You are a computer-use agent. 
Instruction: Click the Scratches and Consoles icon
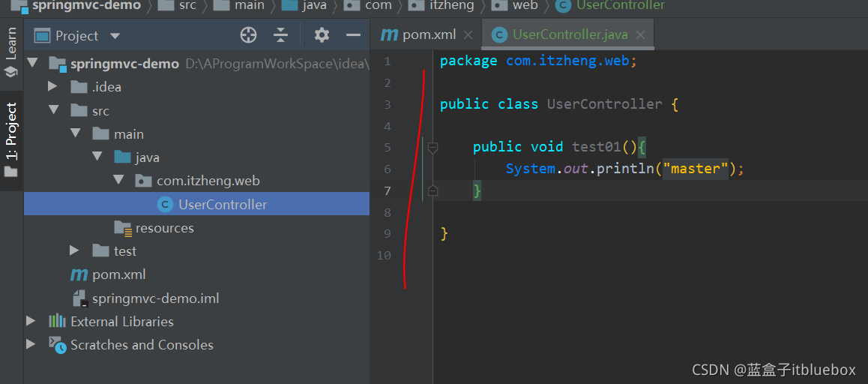(56, 344)
